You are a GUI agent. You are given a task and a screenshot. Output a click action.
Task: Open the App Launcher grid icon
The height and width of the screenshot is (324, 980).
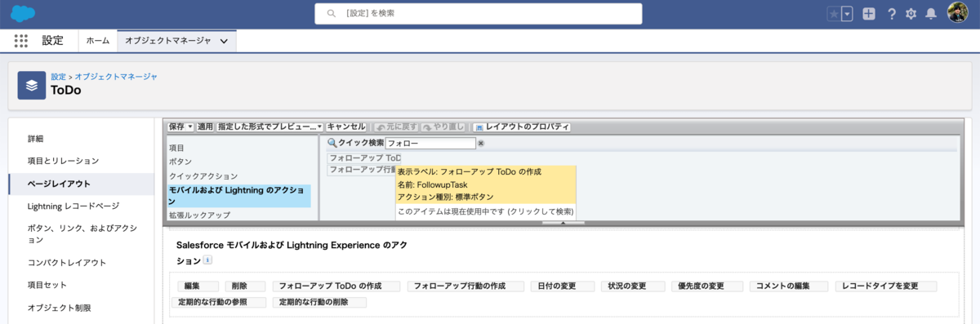21,40
